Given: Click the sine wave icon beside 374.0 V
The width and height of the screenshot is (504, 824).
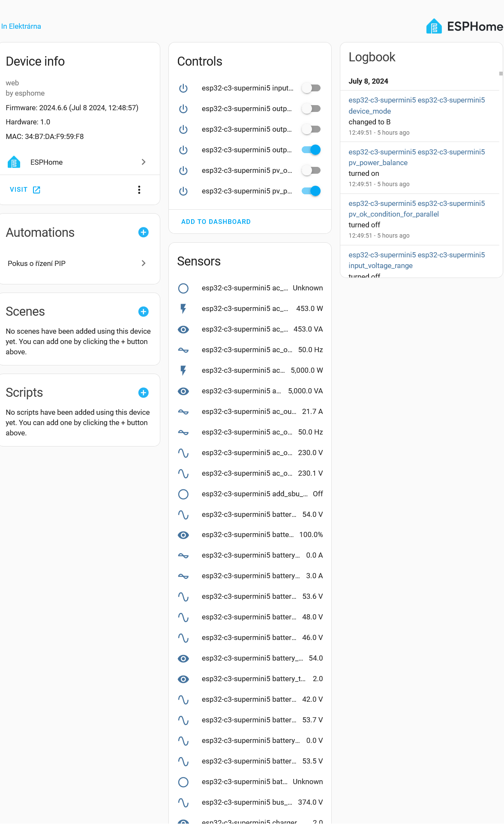Looking at the screenshot, I should [183, 803].
